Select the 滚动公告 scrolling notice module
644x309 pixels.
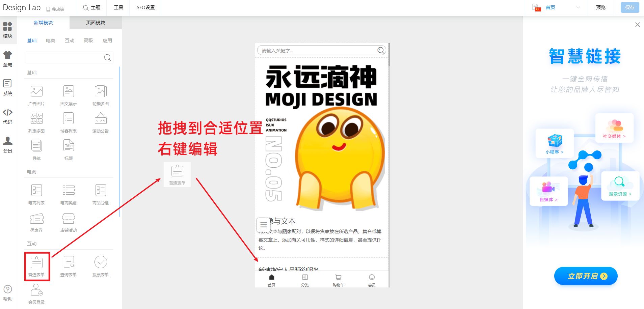coord(101,123)
